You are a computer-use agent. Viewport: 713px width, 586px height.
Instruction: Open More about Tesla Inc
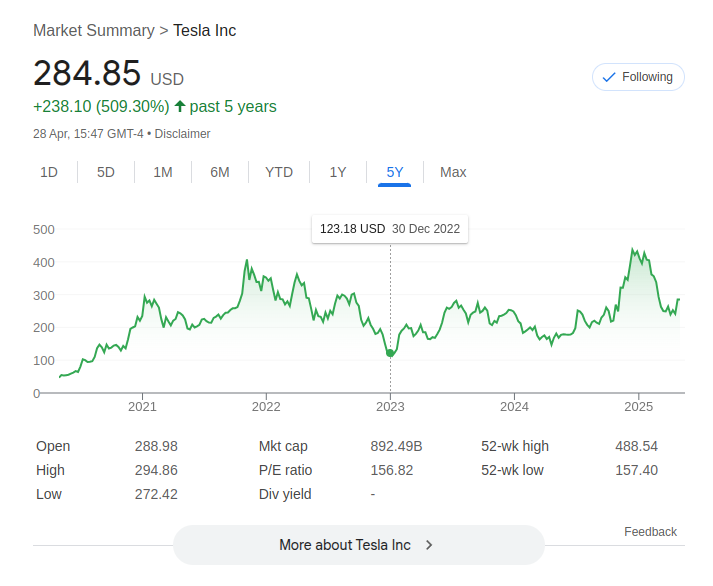click(359, 545)
